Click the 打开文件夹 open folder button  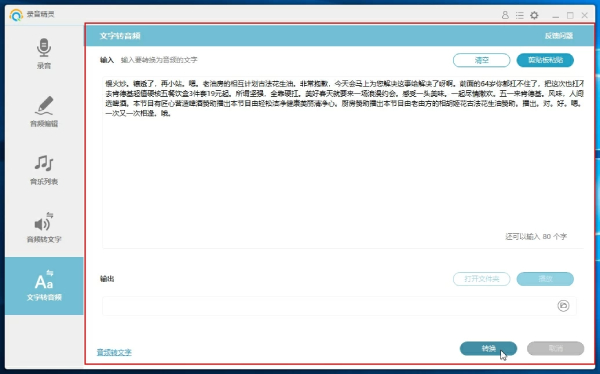coord(481,279)
